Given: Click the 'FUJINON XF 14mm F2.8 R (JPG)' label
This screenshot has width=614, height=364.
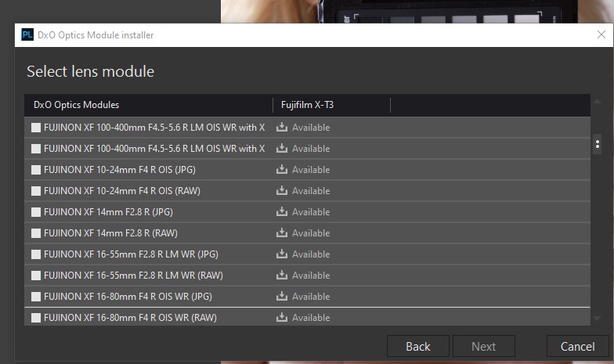Looking at the screenshot, I should click(108, 212).
